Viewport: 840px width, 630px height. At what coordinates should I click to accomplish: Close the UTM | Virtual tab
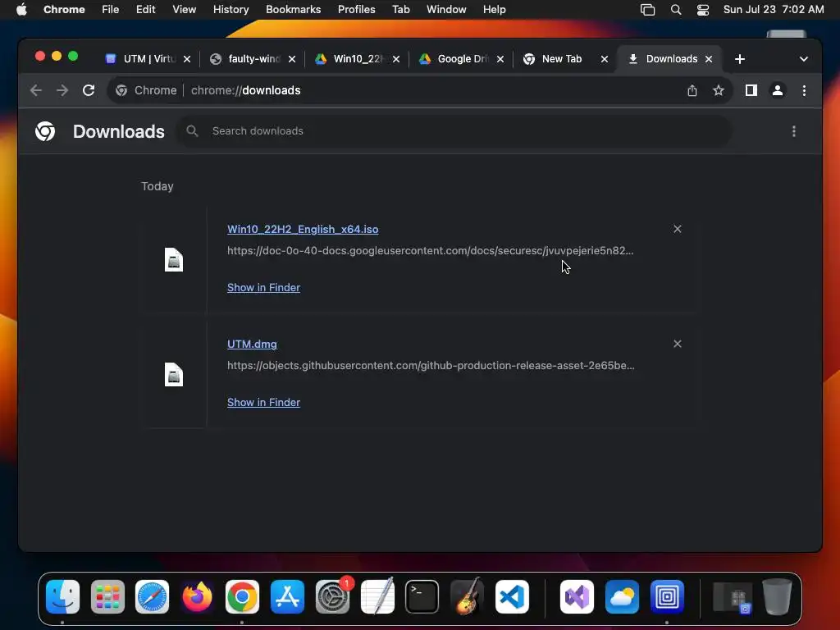(187, 59)
